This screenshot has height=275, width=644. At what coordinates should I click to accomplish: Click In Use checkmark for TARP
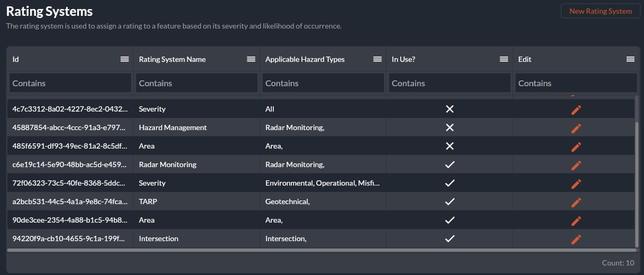(x=450, y=201)
